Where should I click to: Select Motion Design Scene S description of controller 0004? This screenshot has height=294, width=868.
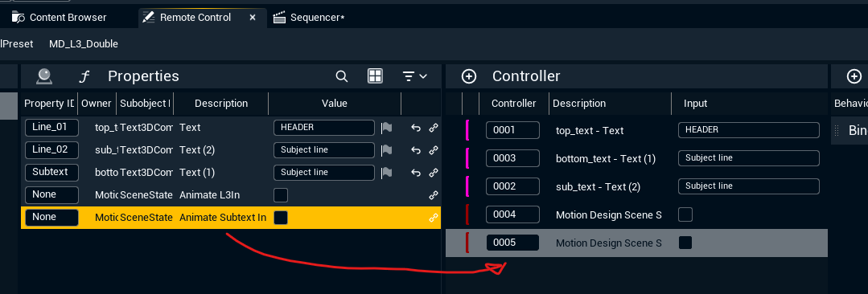coord(608,215)
